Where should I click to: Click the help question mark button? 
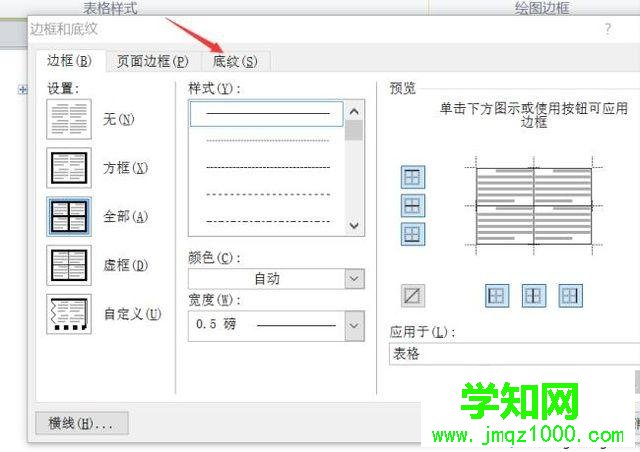pyautogui.click(x=608, y=29)
